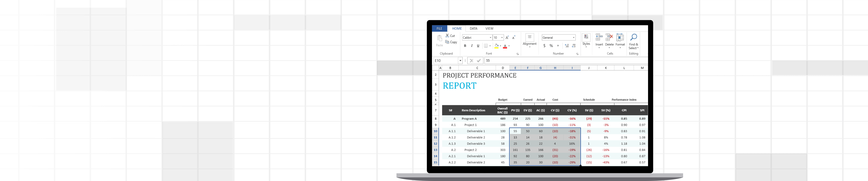Click the Alignment button
This screenshot has height=181, width=868.
(529, 38)
